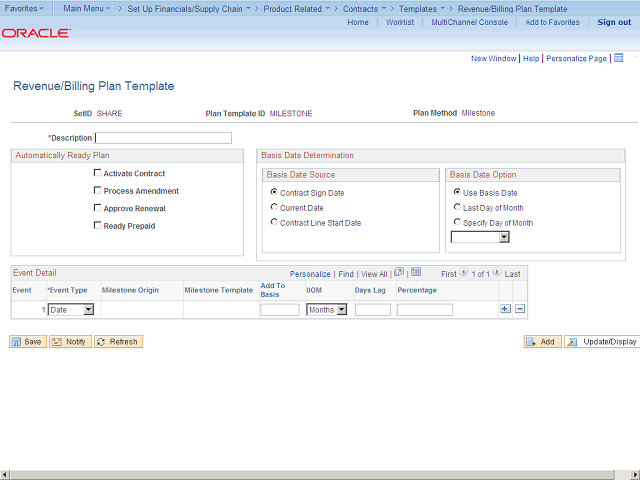Viewport: 640px width, 480px height.
Task: Select Last Day of Month radio
Action: [x=457, y=207]
